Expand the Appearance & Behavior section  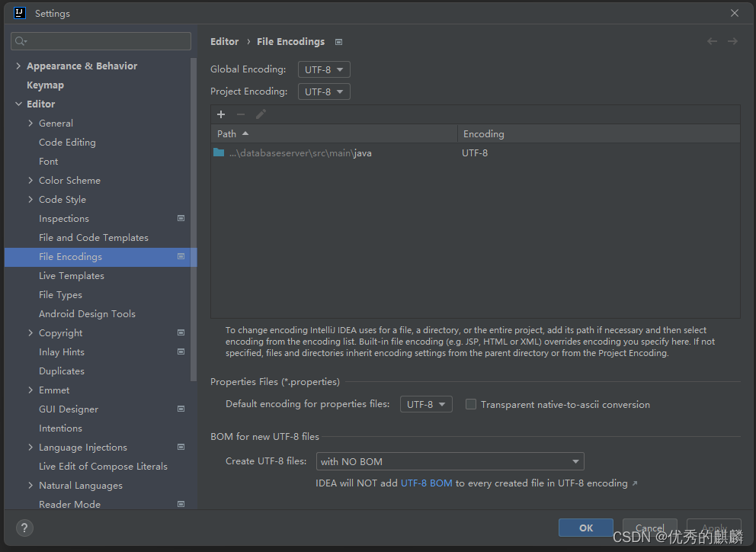(18, 66)
